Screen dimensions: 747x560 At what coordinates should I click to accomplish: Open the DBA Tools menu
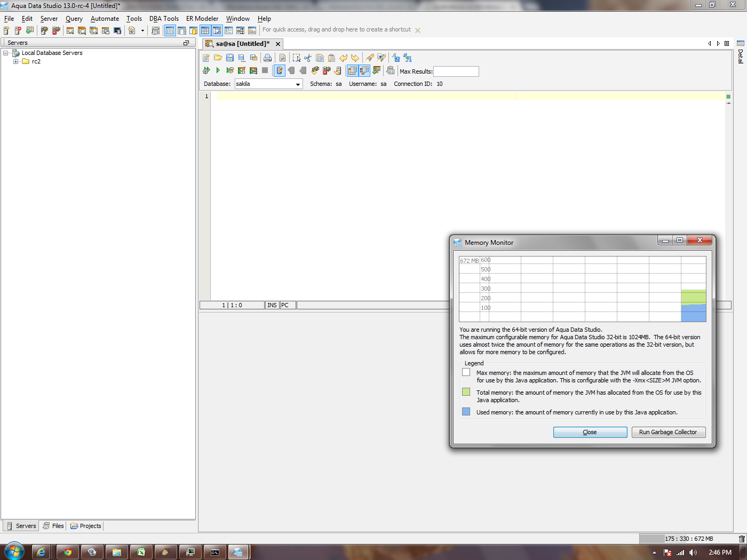[x=164, y=19]
